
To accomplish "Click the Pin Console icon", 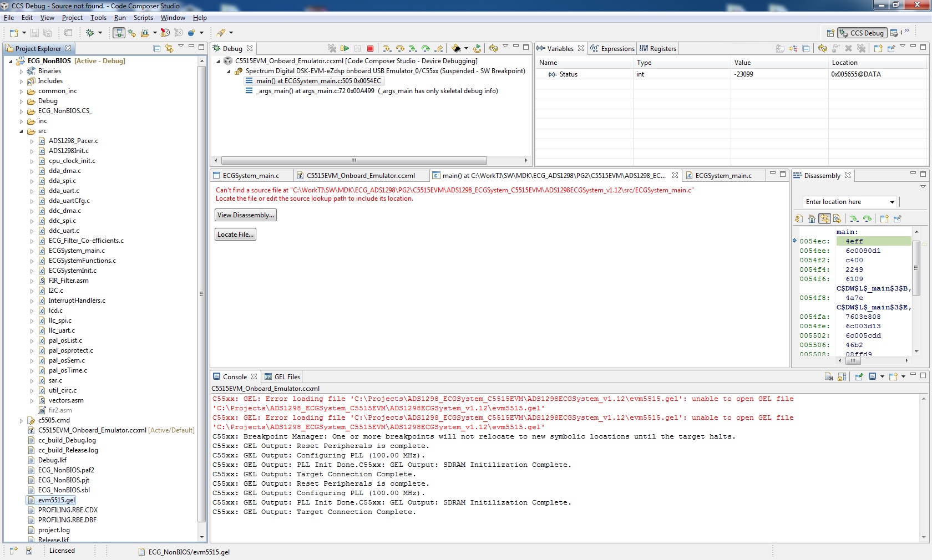I will [859, 377].
